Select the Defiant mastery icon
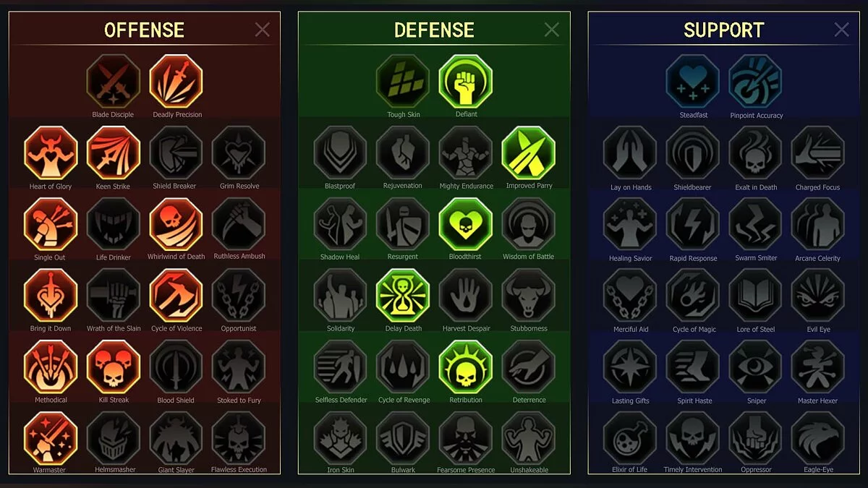 tap(466, 82)
